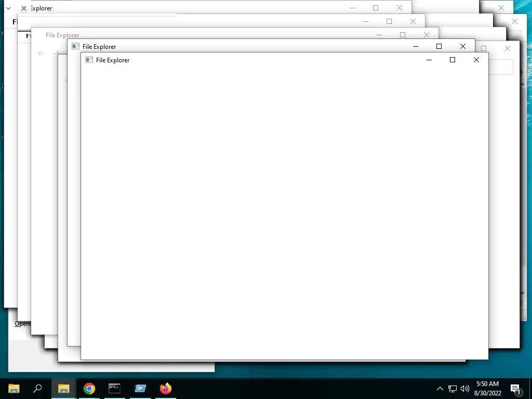Minimize the File Explorer window with greyed title text
532x399 pixels.
(x=379, y=35)
